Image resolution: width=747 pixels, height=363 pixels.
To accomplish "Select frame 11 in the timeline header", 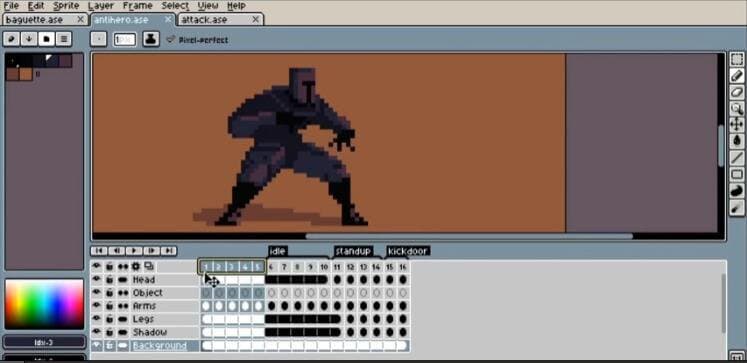I will pyautogui.click(x=337, y=267).
